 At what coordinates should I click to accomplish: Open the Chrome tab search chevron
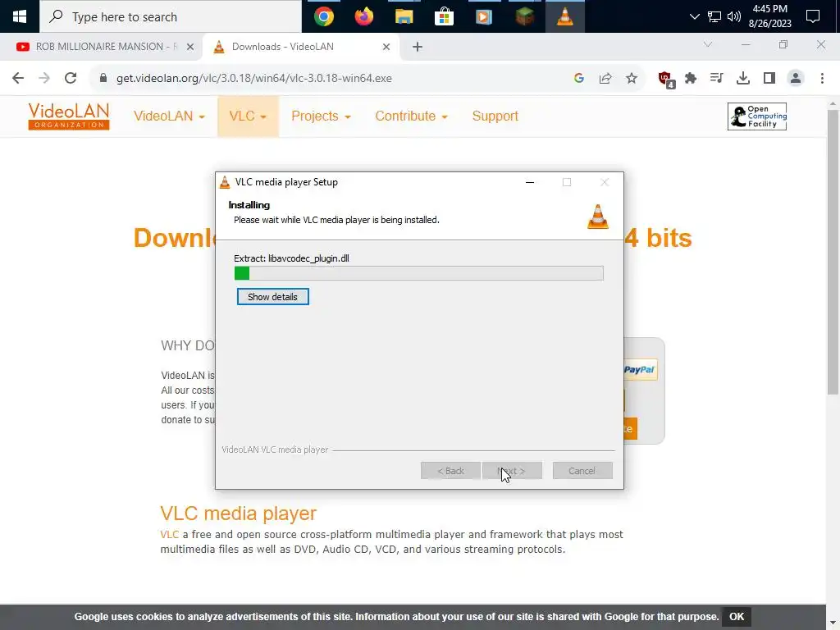click(708, 45)
